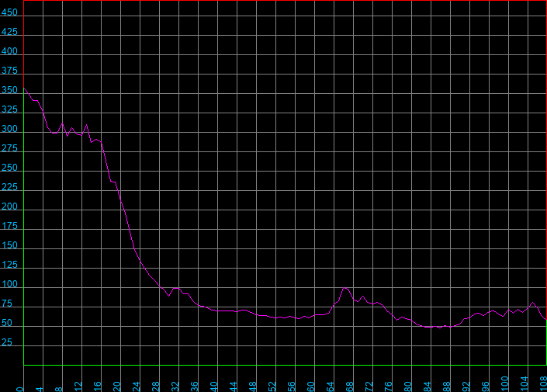Click the 36 horizontal axis value

point(195,387)
